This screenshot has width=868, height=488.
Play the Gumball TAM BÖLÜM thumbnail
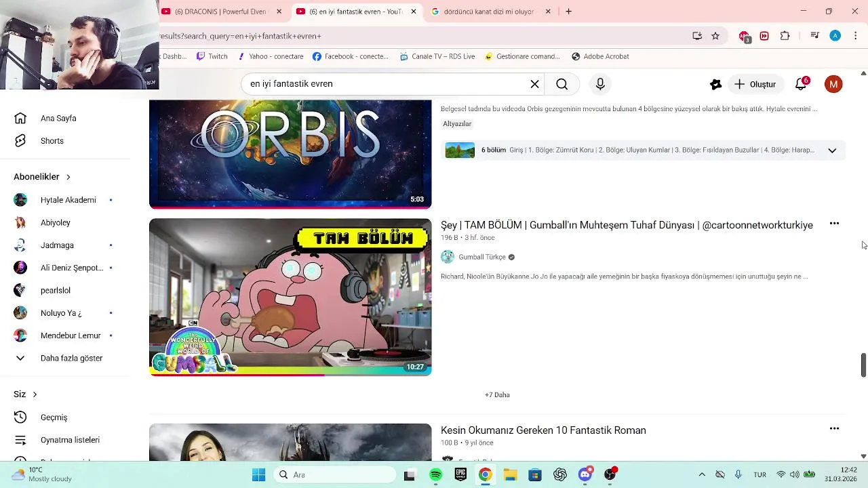tap(290, 297)
